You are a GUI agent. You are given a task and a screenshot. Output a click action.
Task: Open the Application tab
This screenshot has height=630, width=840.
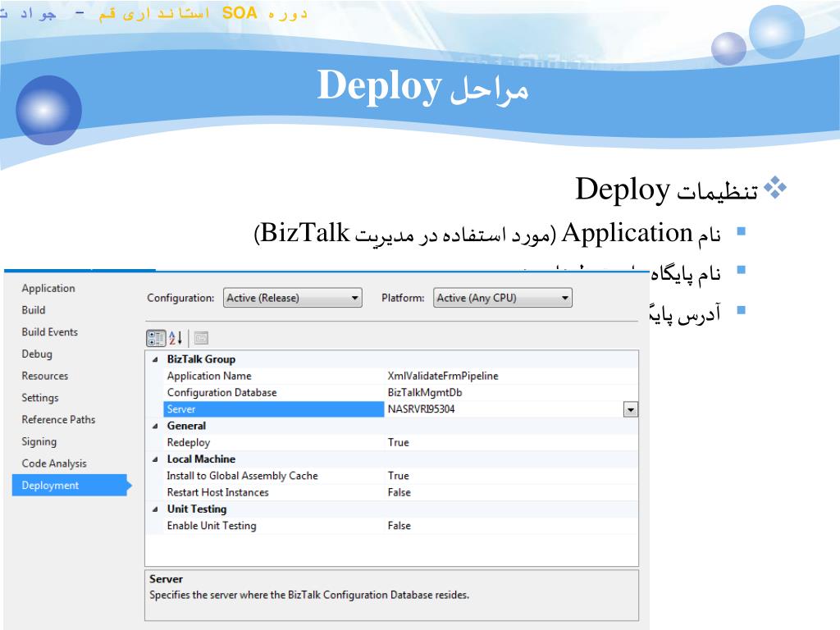[48, 288]
